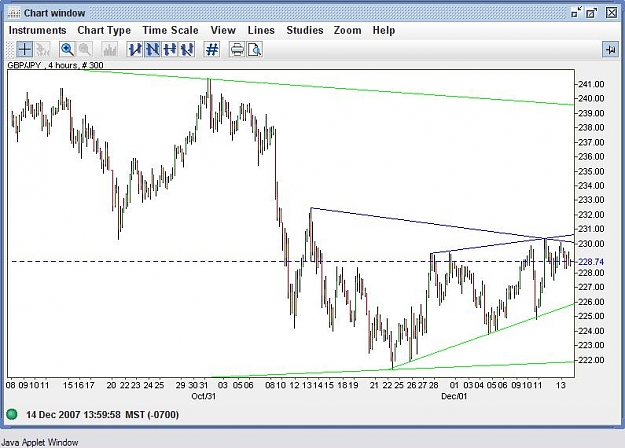
Task: Select the highlighted falling diagonal line tool
Action: point(152,49)
